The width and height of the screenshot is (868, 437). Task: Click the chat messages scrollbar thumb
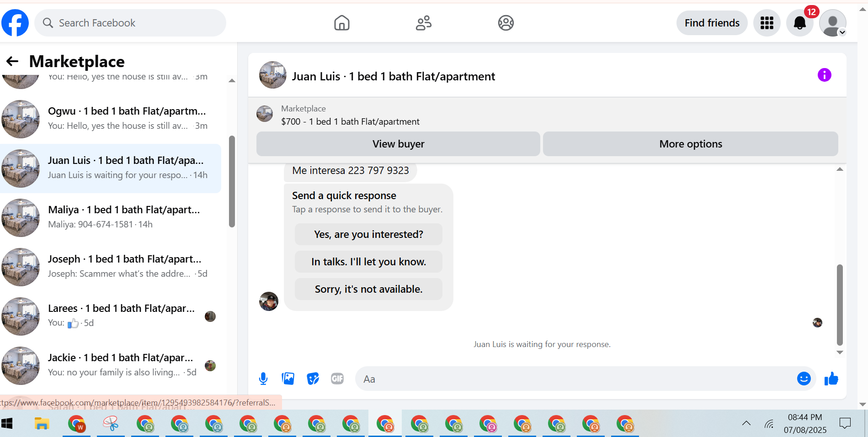pyautogui.click(x=840, y=305)
